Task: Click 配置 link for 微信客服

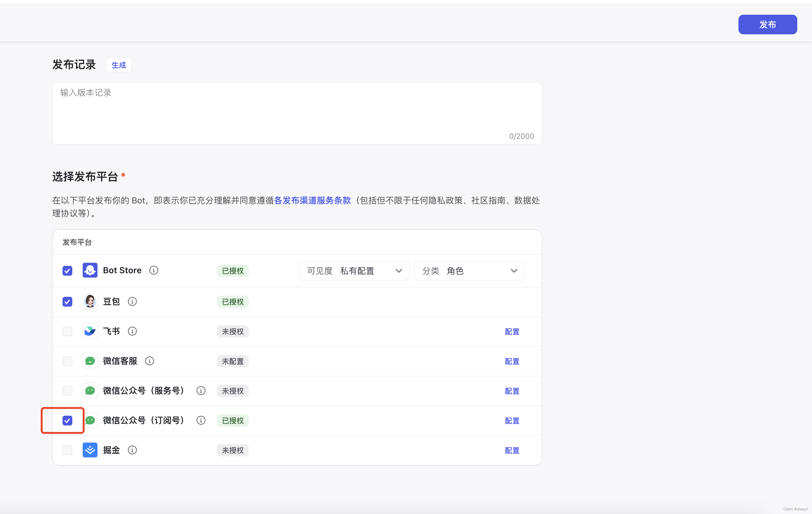Action: click(x=512, y=361)
